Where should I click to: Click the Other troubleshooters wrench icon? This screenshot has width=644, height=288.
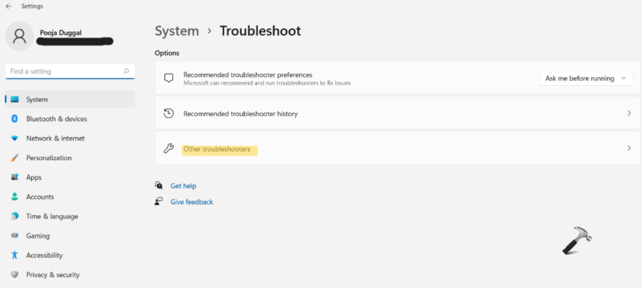click(169, 149)
